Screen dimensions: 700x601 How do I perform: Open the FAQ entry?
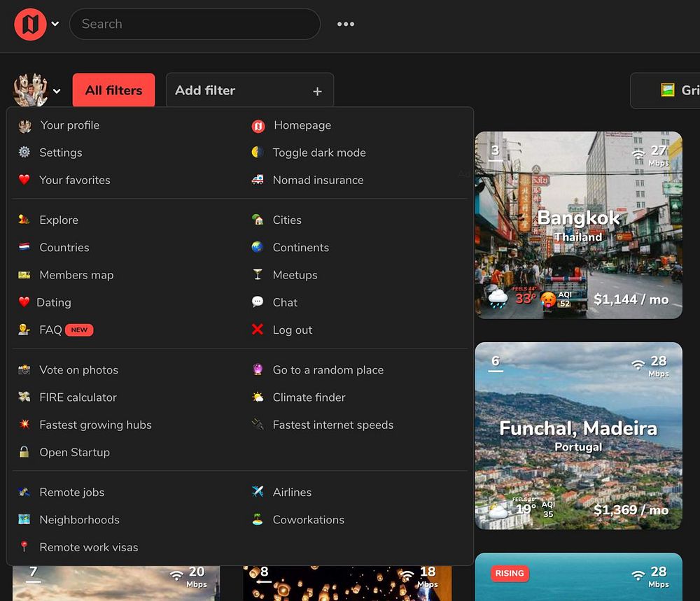click(50, 330)
